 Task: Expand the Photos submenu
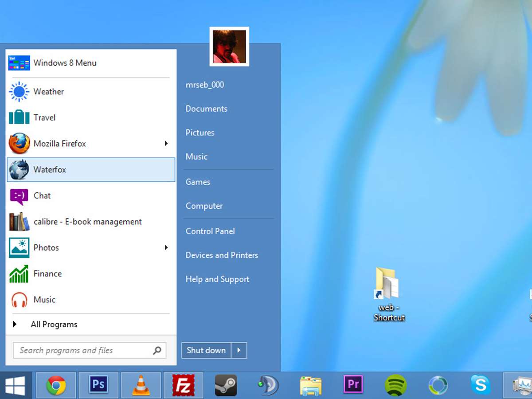click(x=166, y=247)
